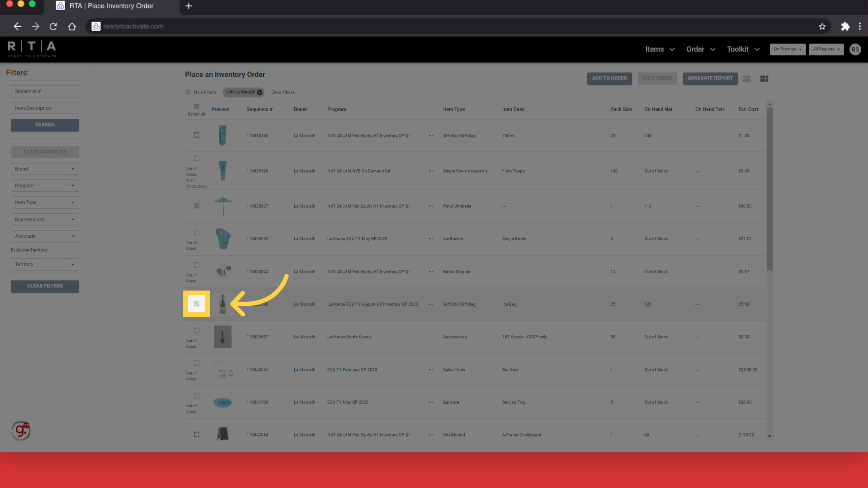Screen dimensions: 868x488
Task: Open the browser extensions puzzle icon
Action: click(845, 26)
